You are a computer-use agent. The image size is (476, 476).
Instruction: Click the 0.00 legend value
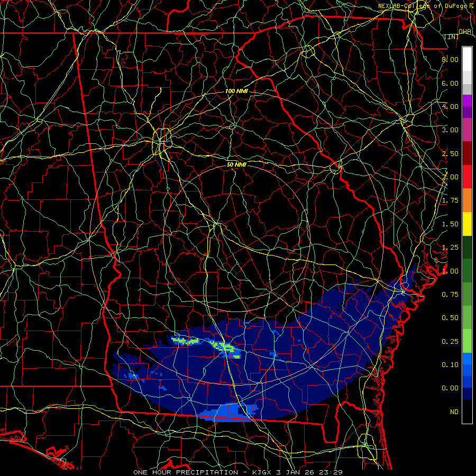pos(450,388)
